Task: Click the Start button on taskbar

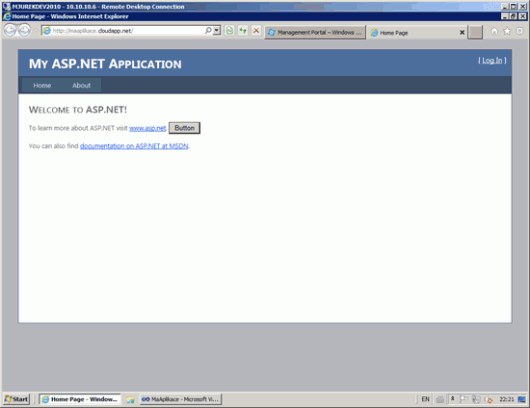Action: tap(17, 399)
